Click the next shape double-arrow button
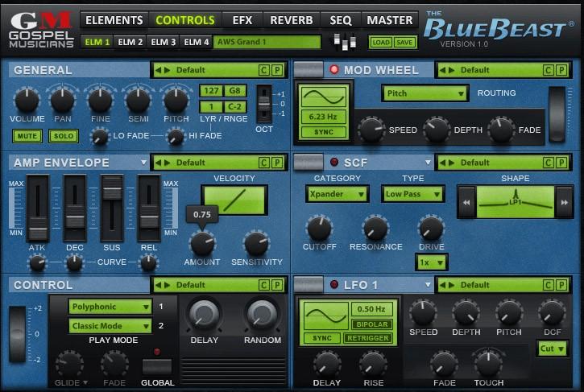The image size is (584, 392). [x=565, y=202]
